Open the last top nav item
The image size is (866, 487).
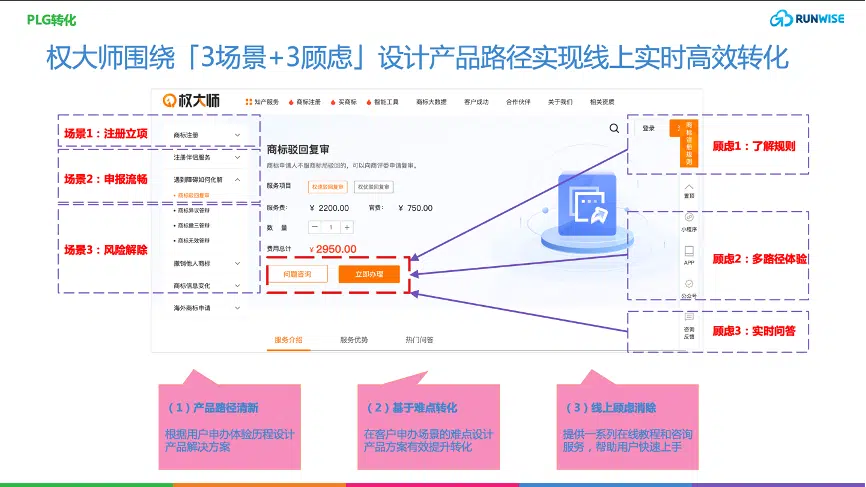[x=602, y=102]
